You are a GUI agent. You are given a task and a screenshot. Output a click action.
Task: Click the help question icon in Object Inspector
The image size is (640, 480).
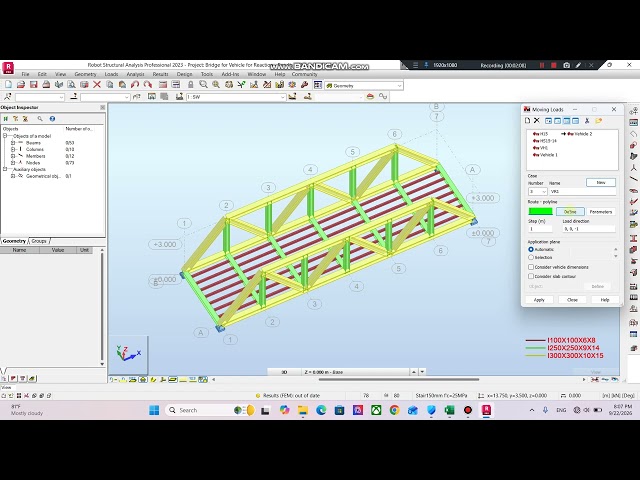click(x=52, y=119)
